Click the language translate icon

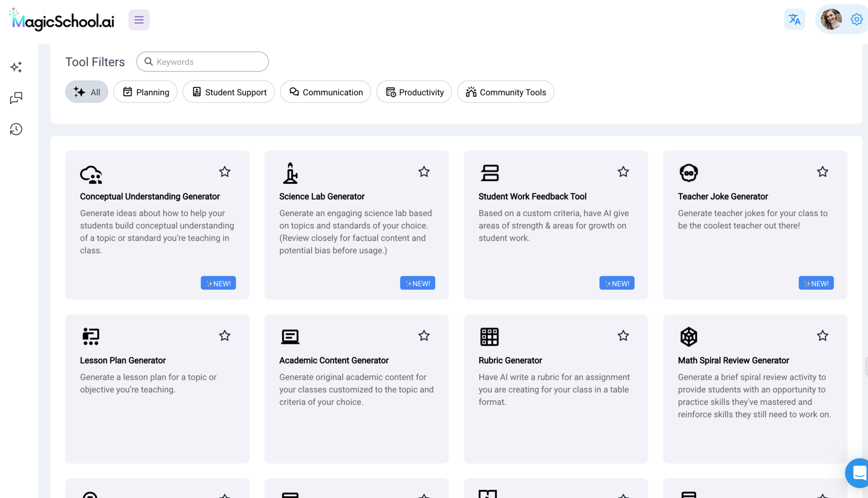pos(794,19)
